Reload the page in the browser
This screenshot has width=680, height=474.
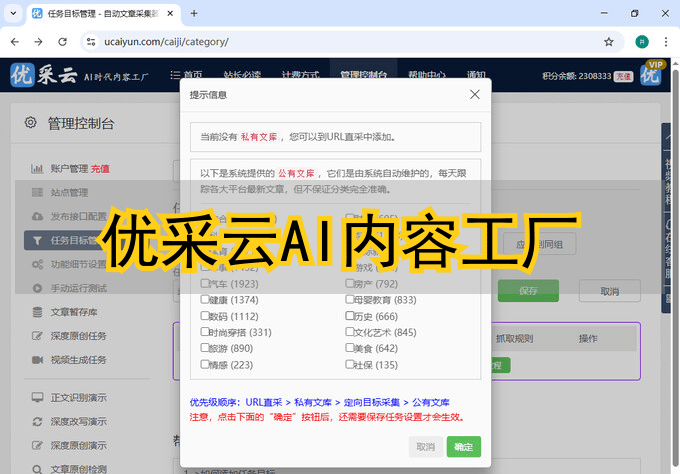click(x=62, y=42)
